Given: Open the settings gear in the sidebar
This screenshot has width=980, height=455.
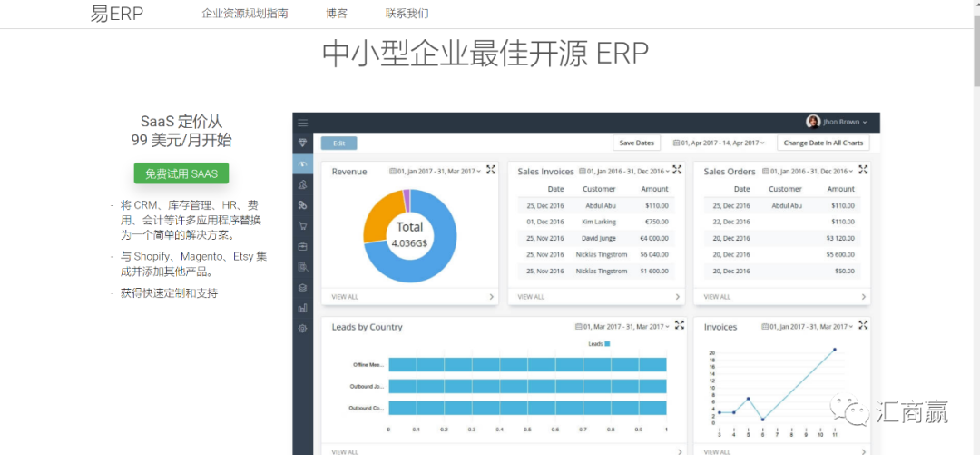Looking at the screenshot, I should coord(303,329).
